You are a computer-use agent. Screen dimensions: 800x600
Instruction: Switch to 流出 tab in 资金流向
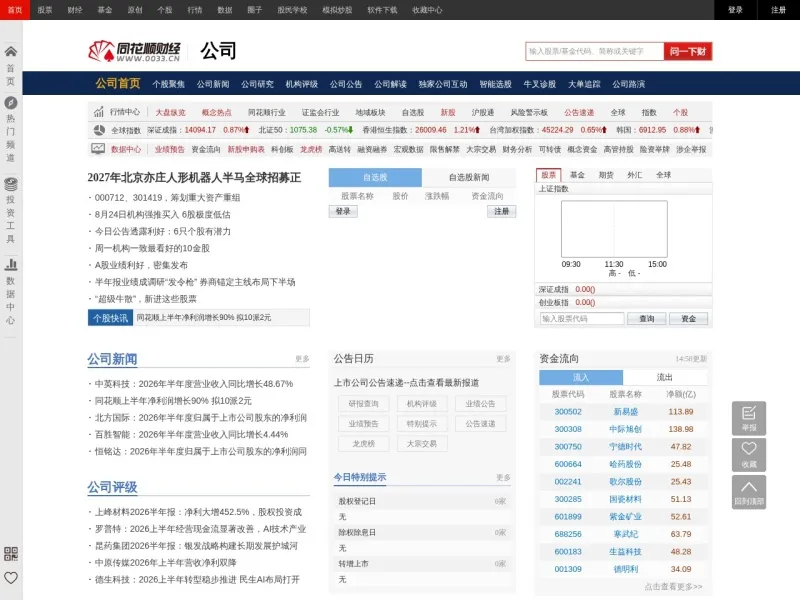tap(664, 377)
